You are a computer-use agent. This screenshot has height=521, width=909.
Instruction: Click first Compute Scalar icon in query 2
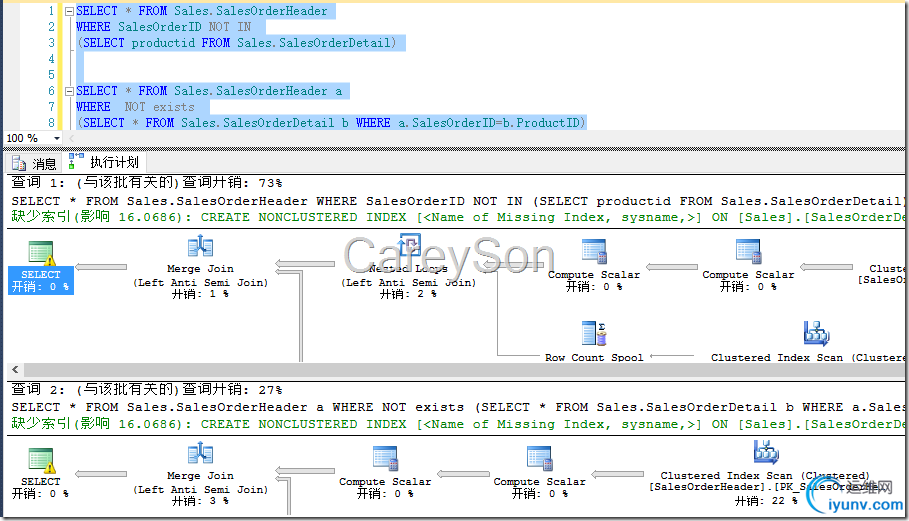pos(385,458)
